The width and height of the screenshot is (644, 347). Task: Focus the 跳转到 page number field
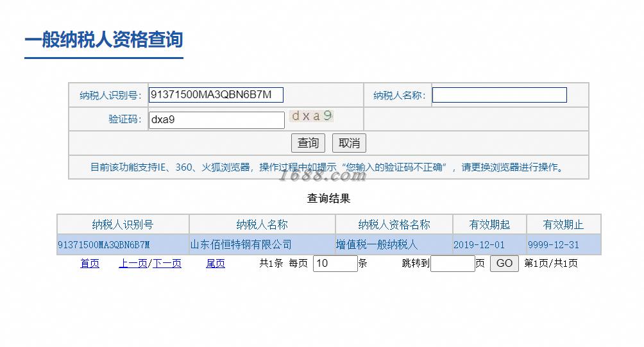tap(453, 264)
